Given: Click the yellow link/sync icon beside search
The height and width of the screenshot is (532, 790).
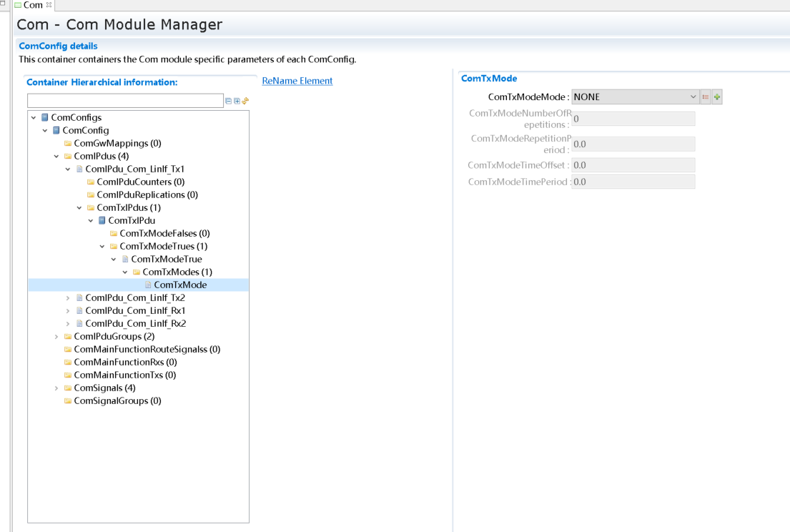Looking at the screenshot, I should click(x=245, y=102).
